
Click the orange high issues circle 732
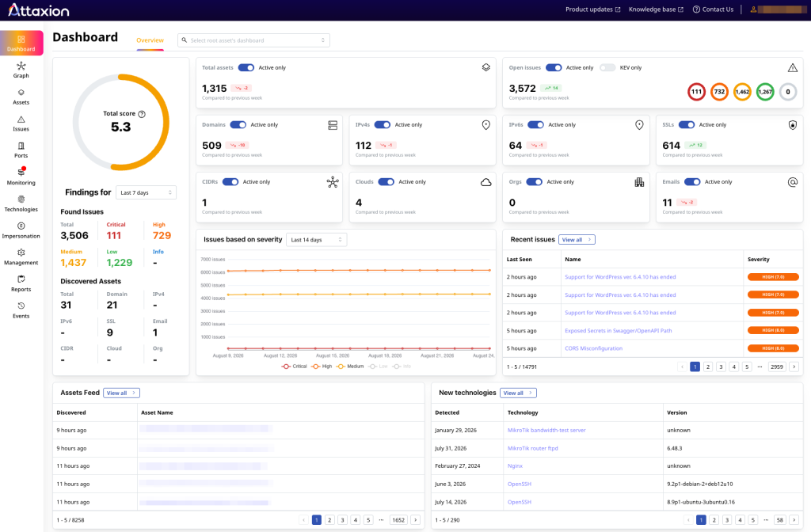pos(719,92)
